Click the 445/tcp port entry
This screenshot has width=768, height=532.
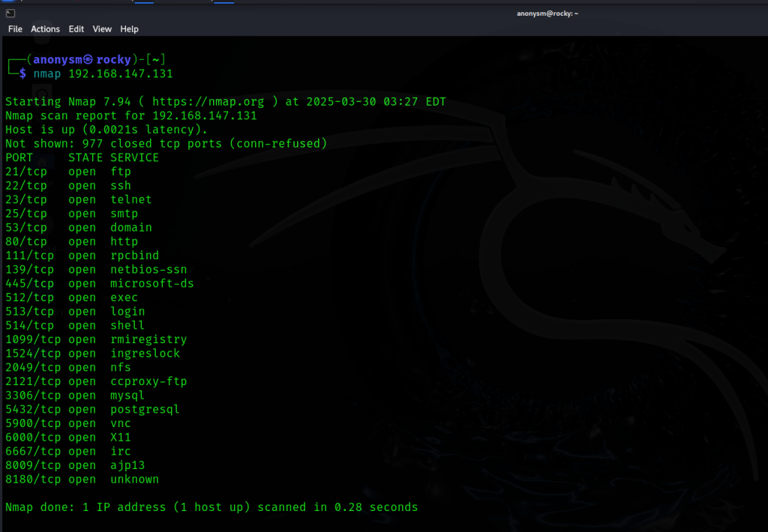(x=29, y=284)
